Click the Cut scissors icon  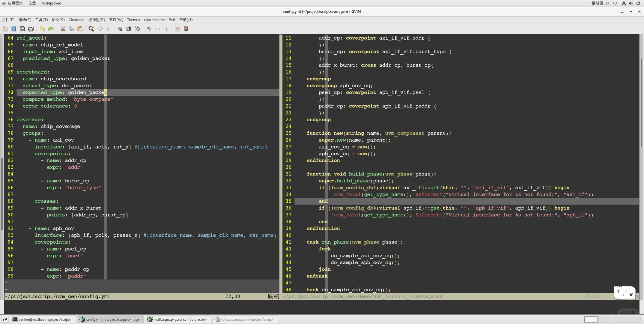(x=63, y=29)
